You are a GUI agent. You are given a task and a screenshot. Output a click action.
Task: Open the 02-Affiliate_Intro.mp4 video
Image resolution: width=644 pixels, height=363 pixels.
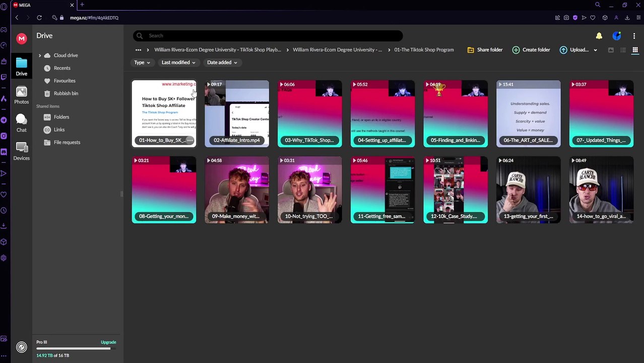(237, 114)
